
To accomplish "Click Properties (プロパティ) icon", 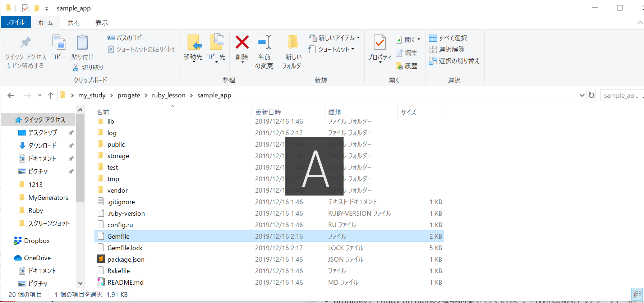I will (380, 42).
